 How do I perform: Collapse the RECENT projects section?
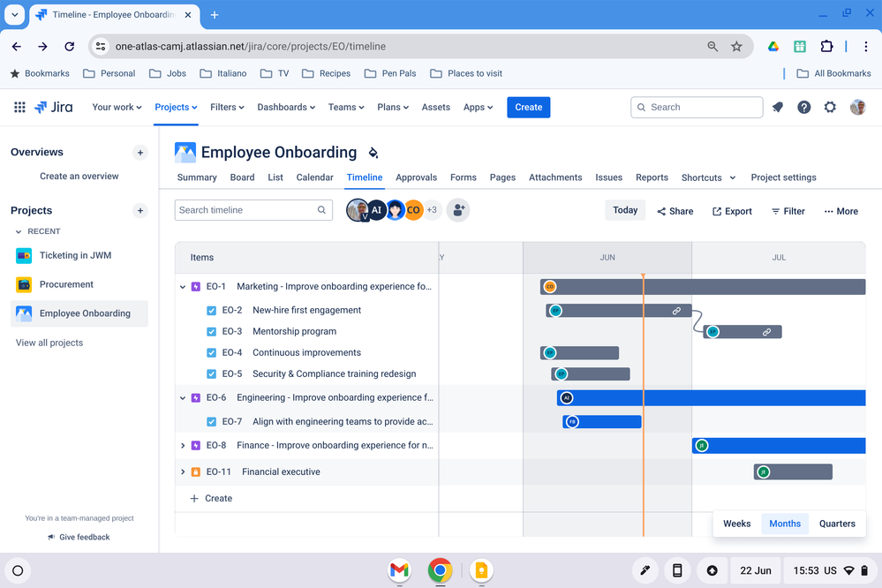tap(19, 231)
